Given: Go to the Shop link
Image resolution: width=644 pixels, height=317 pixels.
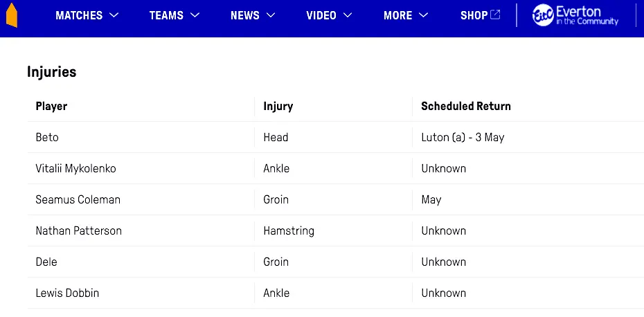Looking at the screenshot, I should (474, 15).
